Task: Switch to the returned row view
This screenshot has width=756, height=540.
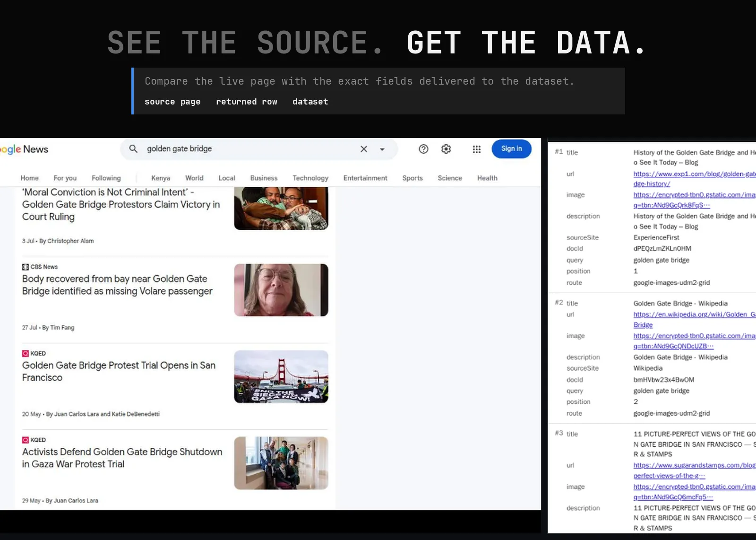Action: tap(247, 102)
